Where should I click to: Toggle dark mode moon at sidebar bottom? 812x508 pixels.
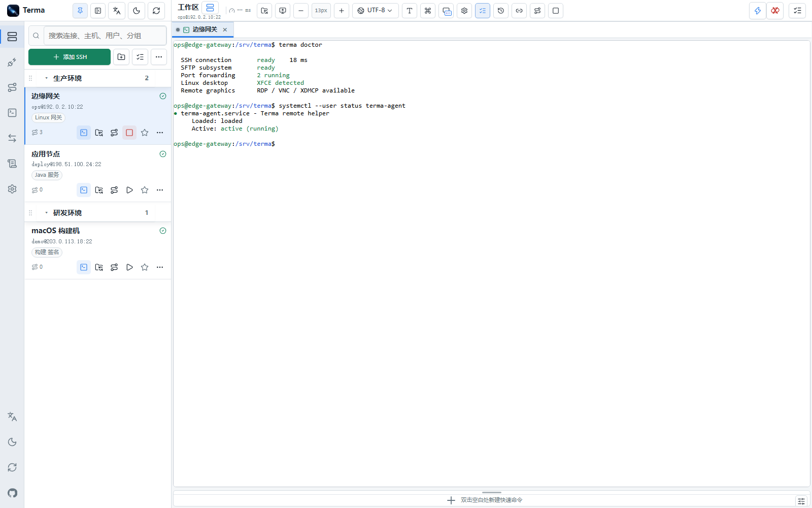pos(12,442)
